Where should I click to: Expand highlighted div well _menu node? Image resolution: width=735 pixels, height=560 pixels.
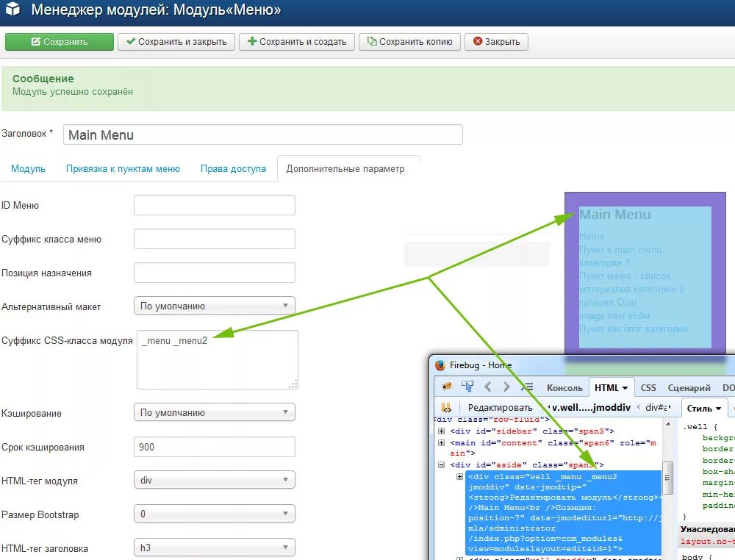point(460,476)
